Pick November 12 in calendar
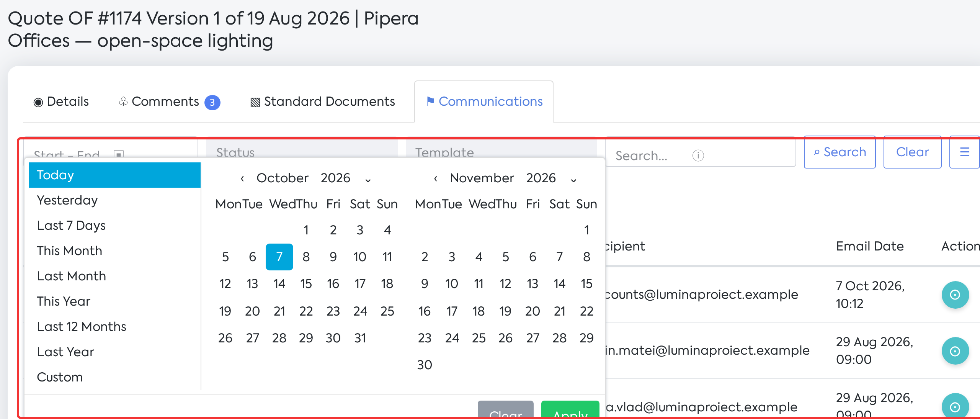The image size is (980, 419). (506, 284)
